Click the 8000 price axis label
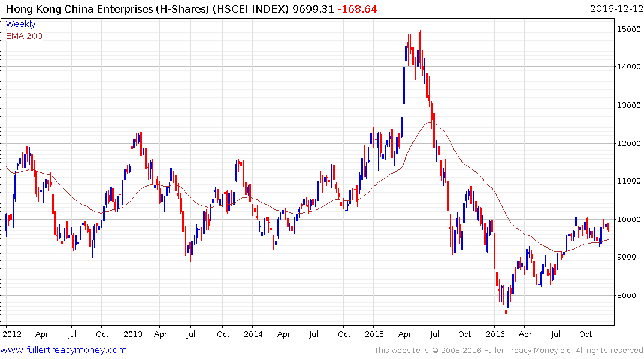Screen dimensions: 644x359 pyautogui.click(x=627, y=296)
